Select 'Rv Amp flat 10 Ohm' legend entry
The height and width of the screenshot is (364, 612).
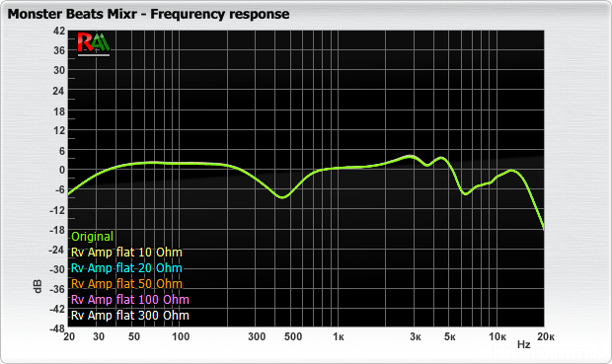tap(126, 253)
